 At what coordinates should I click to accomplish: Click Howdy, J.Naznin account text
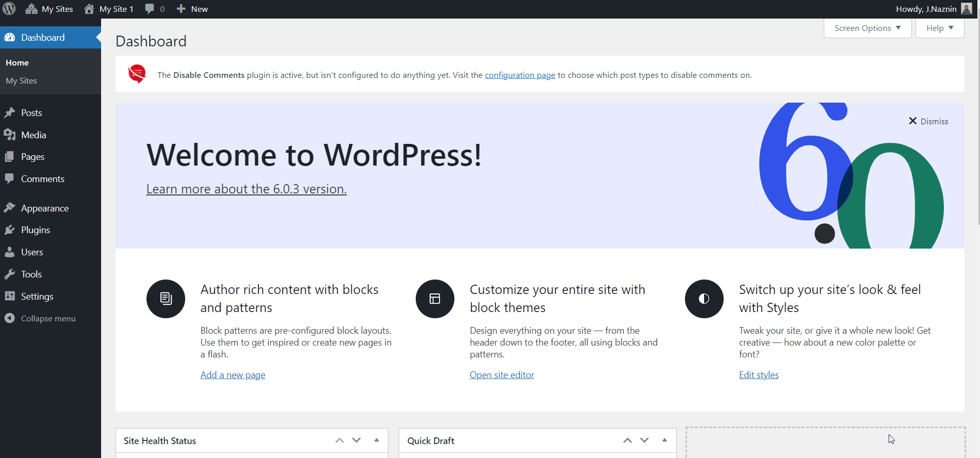926,9
